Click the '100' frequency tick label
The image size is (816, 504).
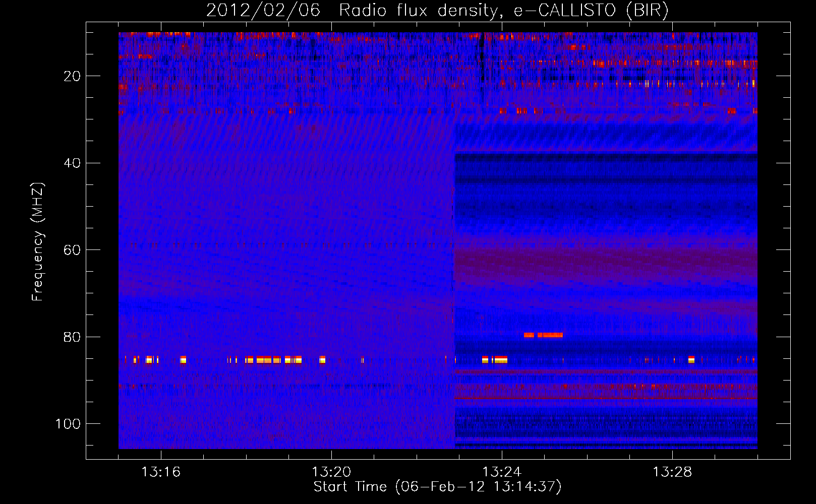pos(68,424)
